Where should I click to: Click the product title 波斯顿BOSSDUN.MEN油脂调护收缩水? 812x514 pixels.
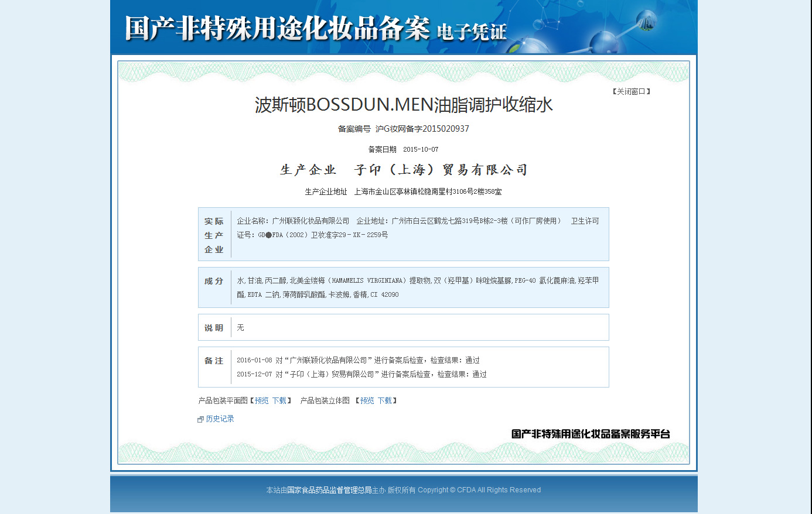click(x=404, y=105)
